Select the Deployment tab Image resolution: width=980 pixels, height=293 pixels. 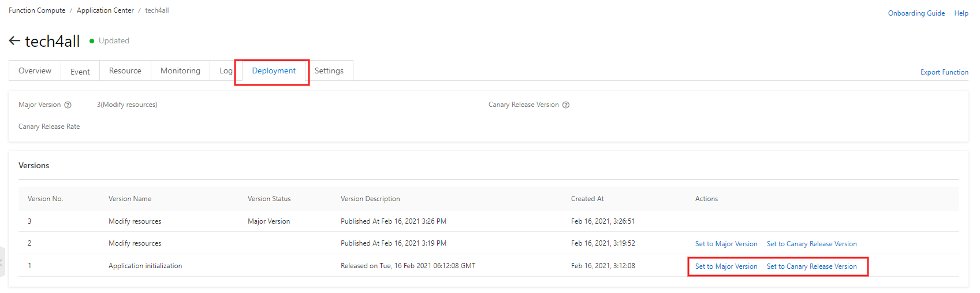click(x=274, y=71)
